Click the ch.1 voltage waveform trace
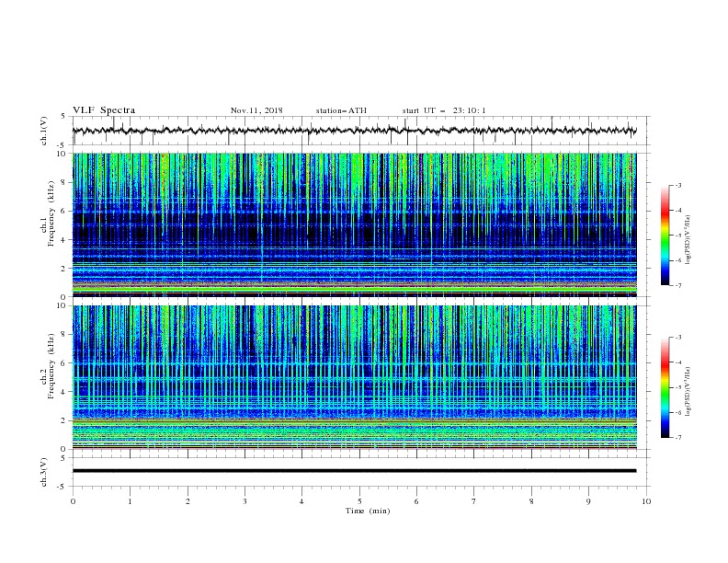Screen dimensions: 728x563 [354, 131]
